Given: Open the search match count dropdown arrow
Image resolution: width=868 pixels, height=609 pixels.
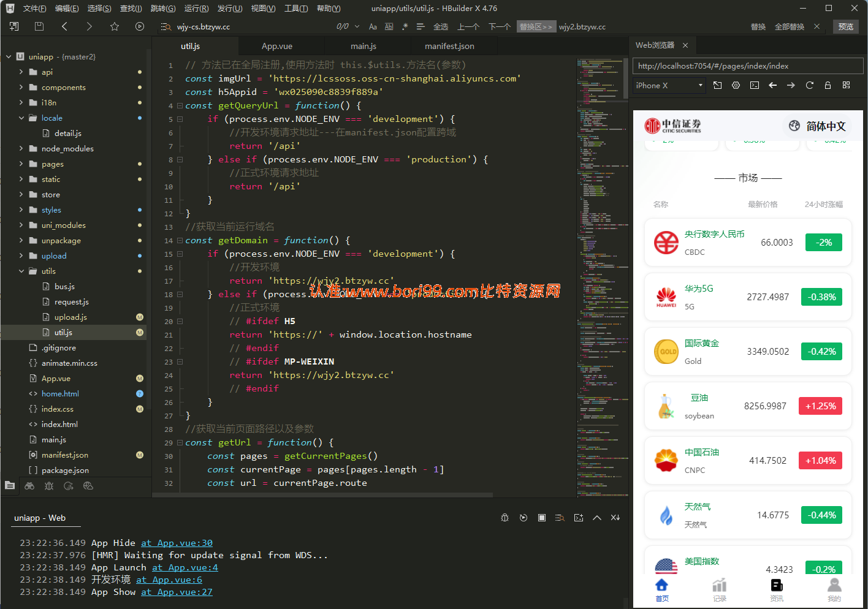Looking at the screenshot, I should coord(357,26).
